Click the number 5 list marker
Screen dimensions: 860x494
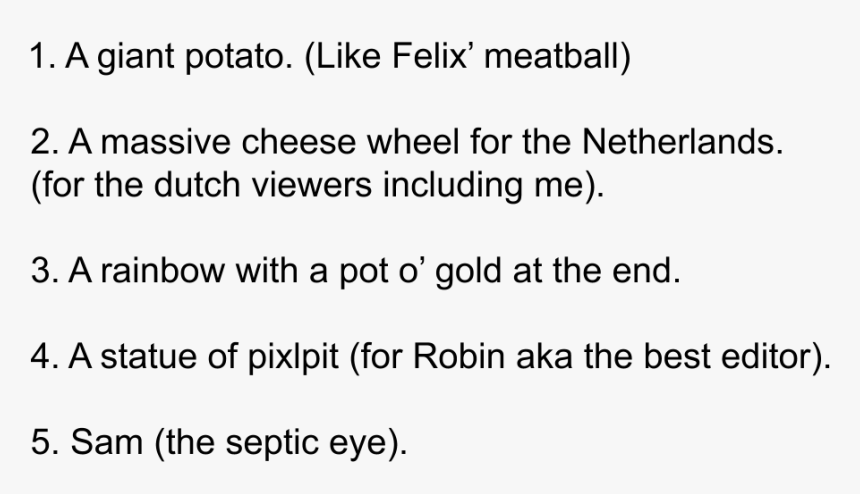click(44, 442)
